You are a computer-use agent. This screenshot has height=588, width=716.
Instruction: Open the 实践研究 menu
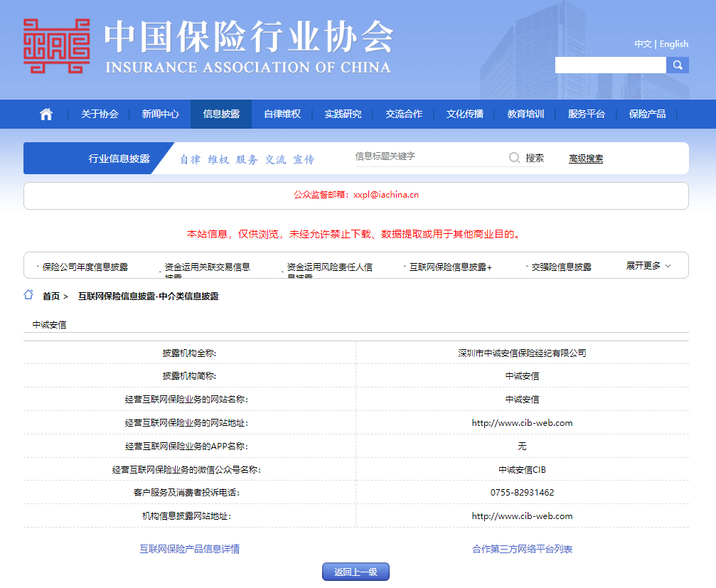[x=343, y=114]
